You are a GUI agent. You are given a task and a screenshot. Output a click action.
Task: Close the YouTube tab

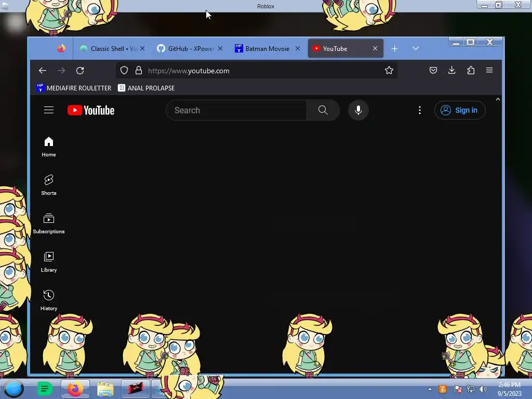[375, 48]
